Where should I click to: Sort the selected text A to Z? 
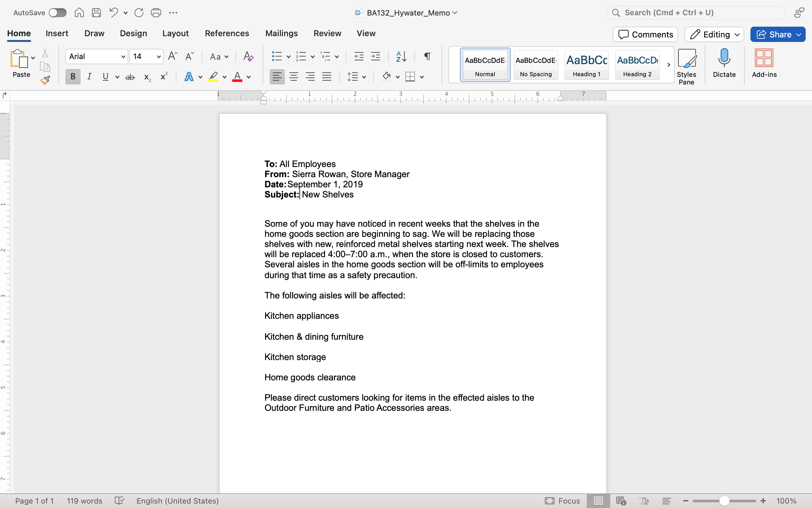401,57
